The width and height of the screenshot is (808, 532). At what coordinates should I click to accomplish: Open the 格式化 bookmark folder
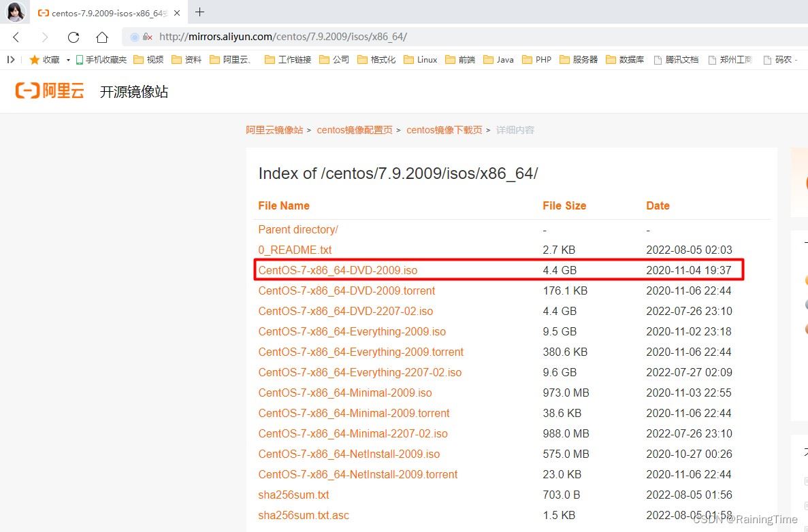376,60
